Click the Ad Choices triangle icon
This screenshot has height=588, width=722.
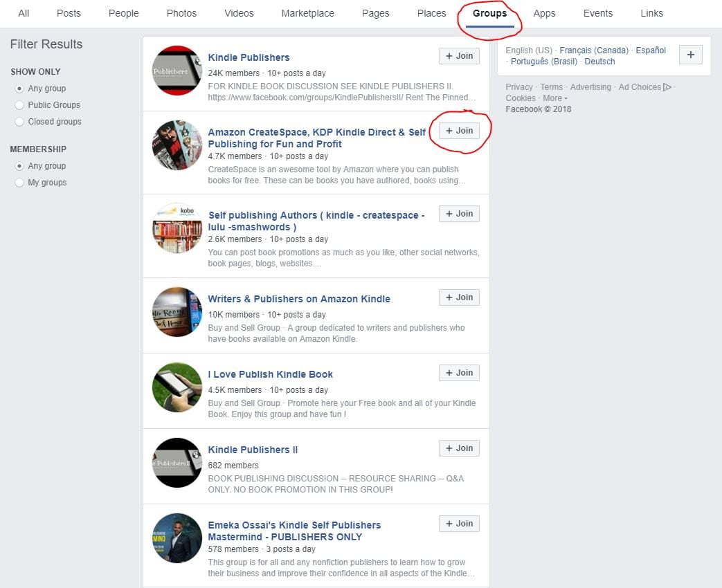coord(667,87)
